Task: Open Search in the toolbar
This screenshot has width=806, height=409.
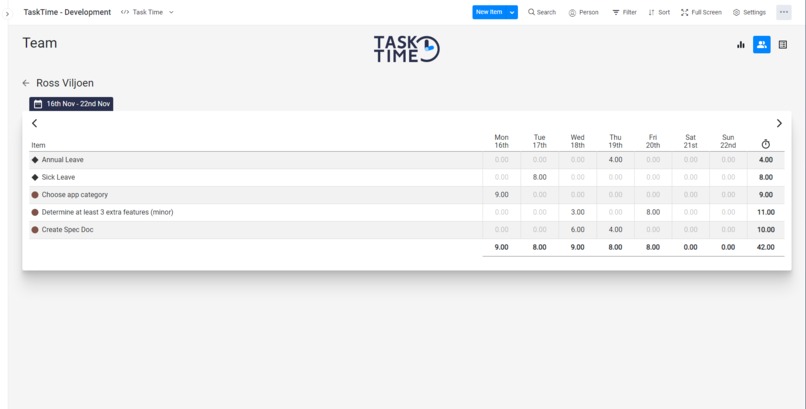Action: (542, 12)
